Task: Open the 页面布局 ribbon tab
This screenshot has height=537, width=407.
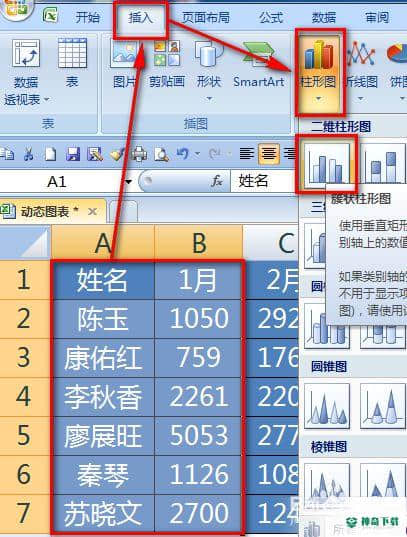Action: pyautogui.click(x=206, y=17)
